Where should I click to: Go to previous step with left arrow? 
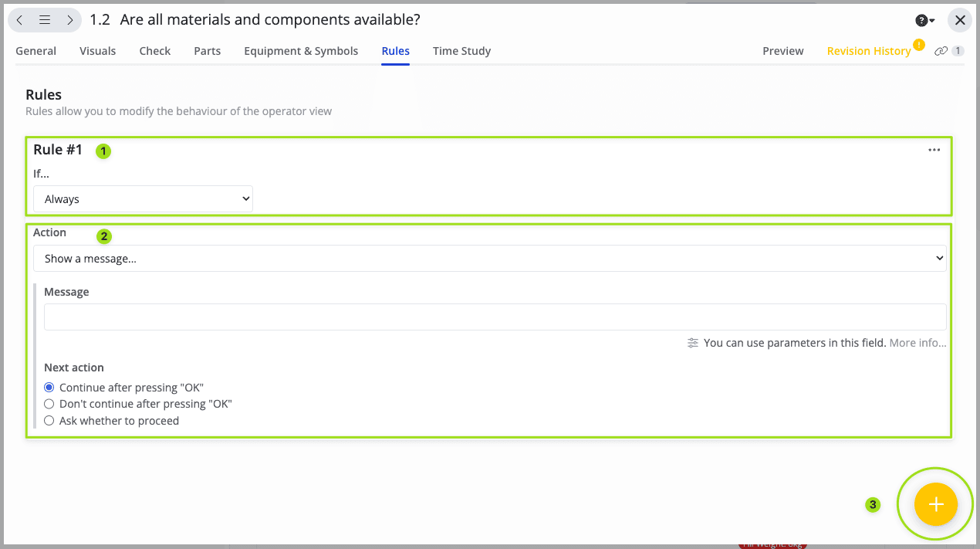click(20, 20)
